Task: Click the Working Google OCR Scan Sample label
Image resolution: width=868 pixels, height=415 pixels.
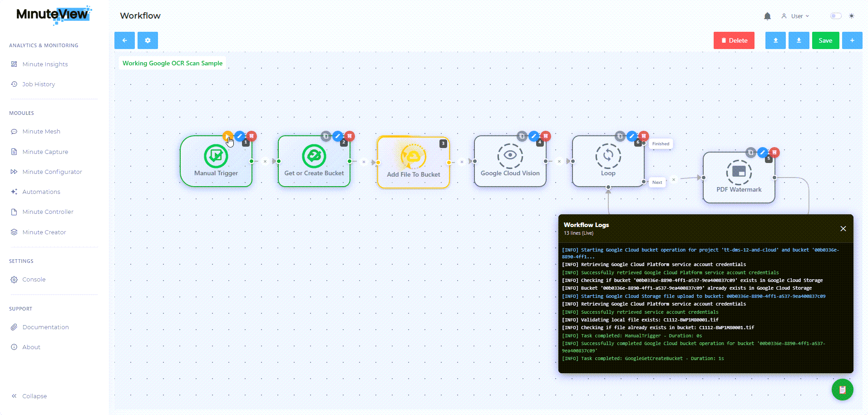Action: (x=172, y=63)
